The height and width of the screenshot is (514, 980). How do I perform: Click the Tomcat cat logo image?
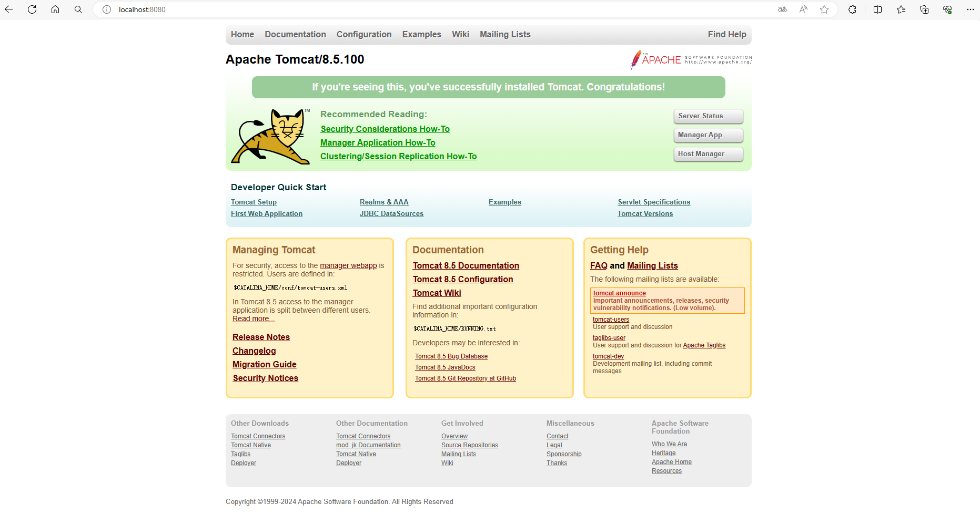(x=270, y=137)
